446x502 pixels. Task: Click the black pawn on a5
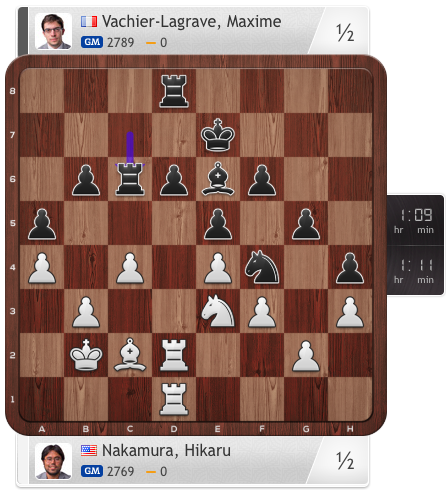coord(42,224)
